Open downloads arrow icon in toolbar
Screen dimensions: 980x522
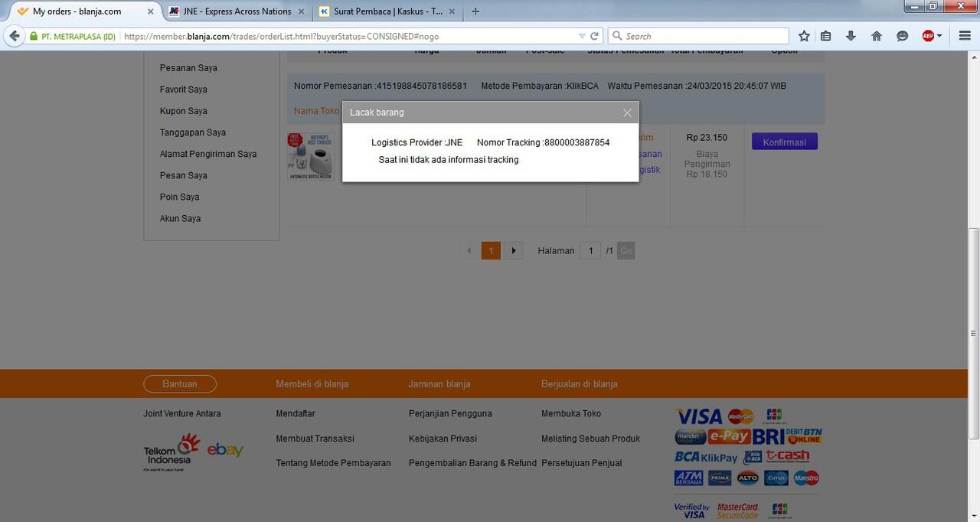point(851,36)
